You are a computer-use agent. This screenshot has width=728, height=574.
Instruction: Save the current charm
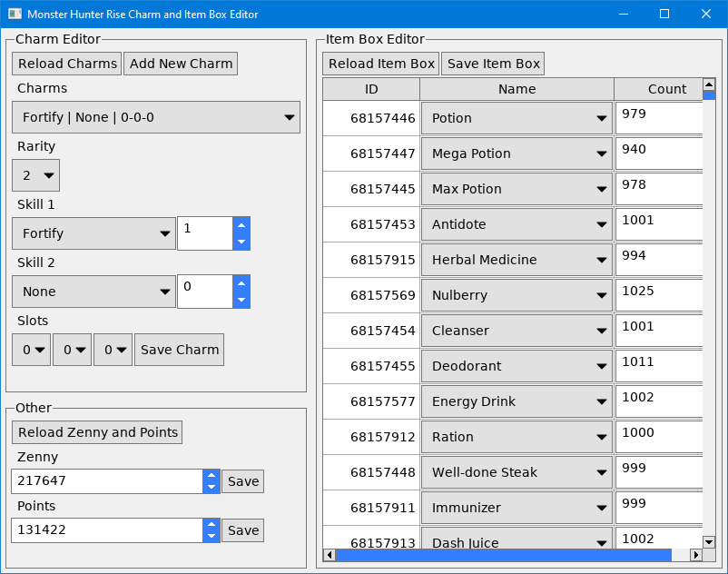tap(179, 350)
